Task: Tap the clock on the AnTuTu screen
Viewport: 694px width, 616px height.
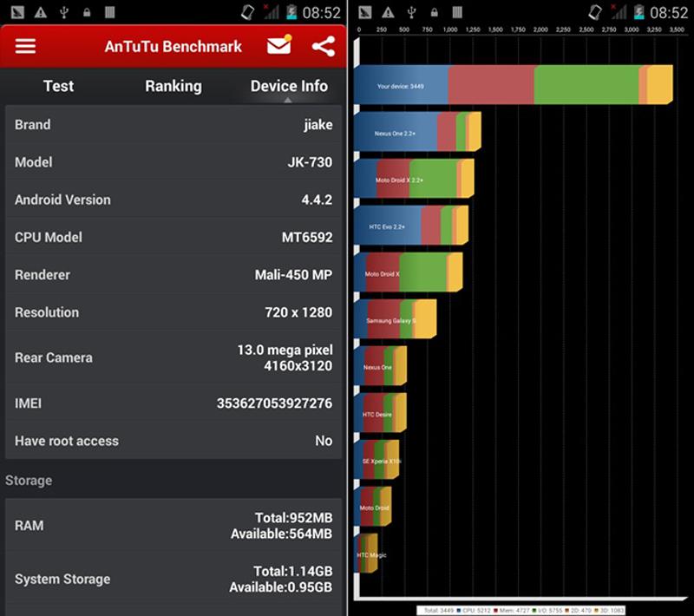Action: [x=321, y=12]
